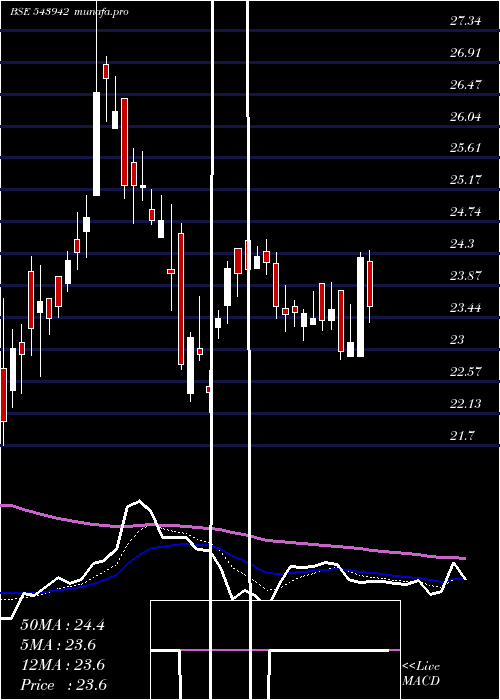The image size is (500, 700).
Task: Click the Price : 23.6 readout
Action: coord(63,685)
